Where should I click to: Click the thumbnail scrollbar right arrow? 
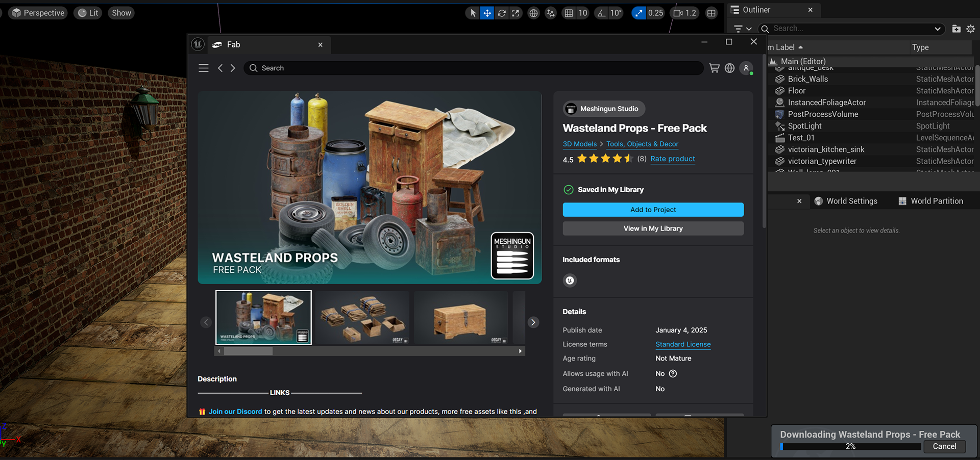[x=520, y=351]
